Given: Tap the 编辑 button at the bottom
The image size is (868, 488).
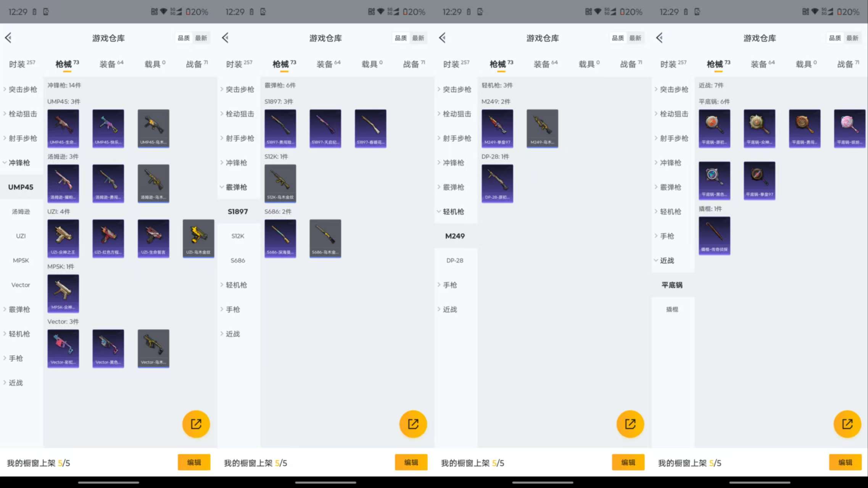Looking at the screenshot, I should click(x=194, y=462).
